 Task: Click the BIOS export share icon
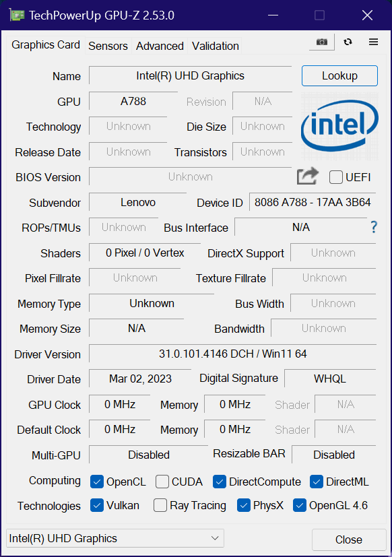[307, 176]
